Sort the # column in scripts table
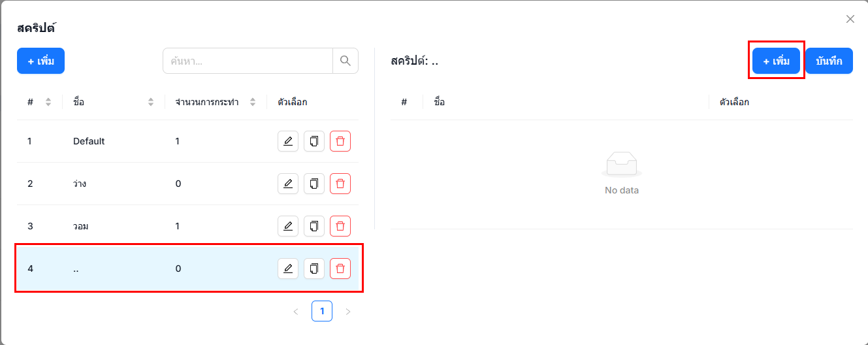This screenshot has width=868, height=345. (48, 102)
